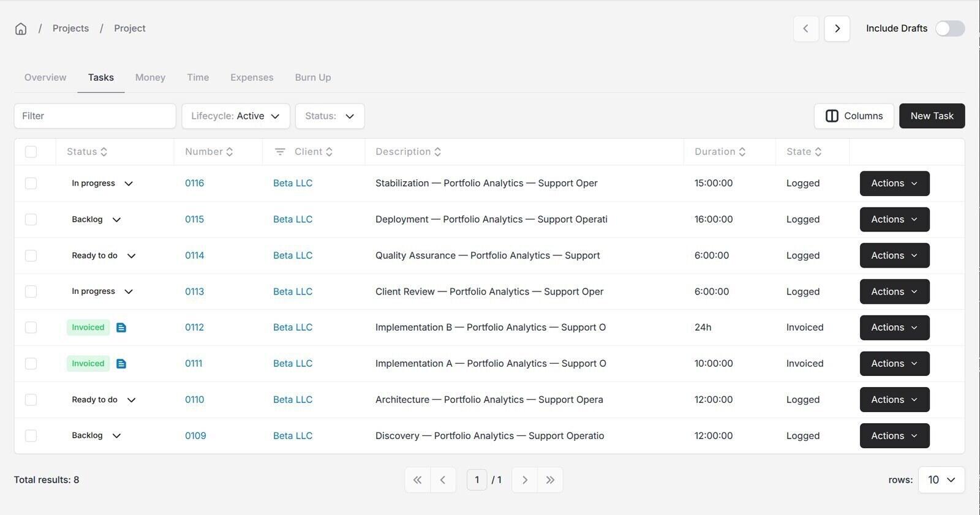The height and width of the screenshot is (515, 980).
Task: Click the New Task button
Action: click(932, 116)
